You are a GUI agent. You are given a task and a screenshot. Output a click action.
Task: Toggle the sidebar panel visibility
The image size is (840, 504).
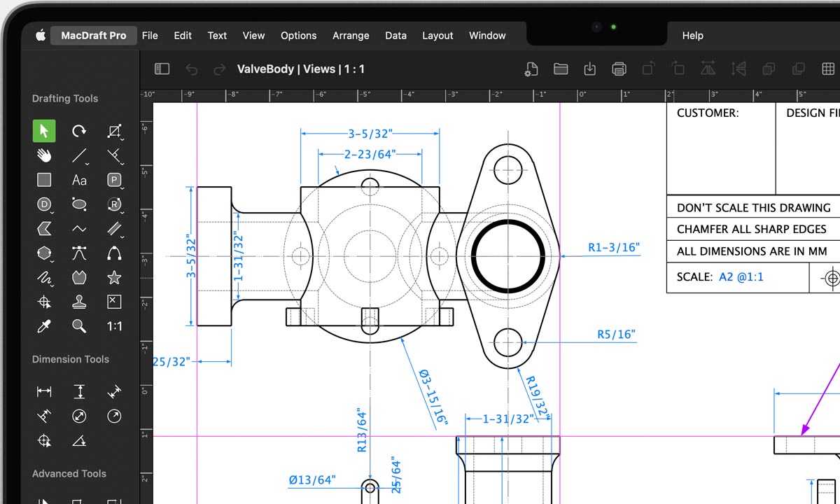click(x=162, y=69)
